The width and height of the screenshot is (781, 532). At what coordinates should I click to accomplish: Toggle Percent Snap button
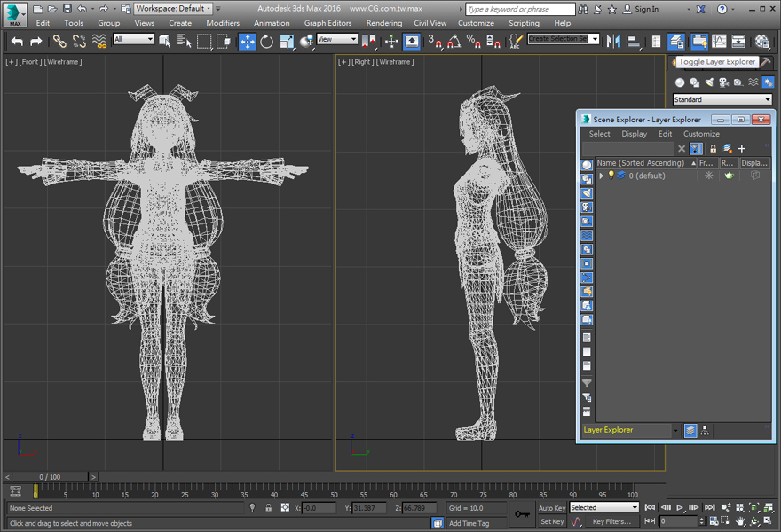coord(473,42)
